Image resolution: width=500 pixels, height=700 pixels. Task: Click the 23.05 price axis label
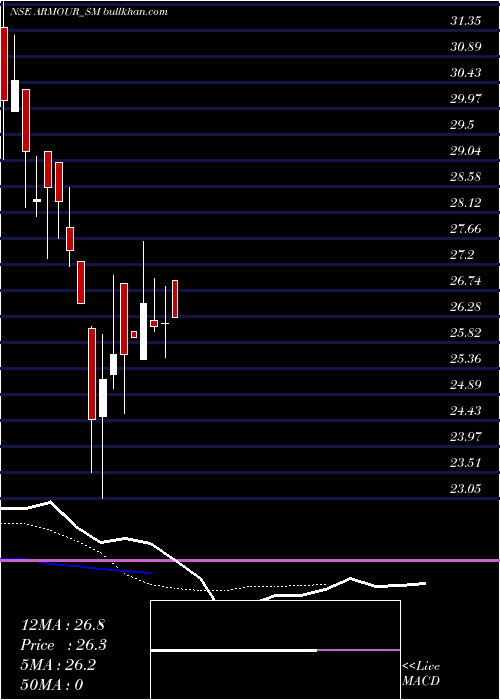(466, 488)
